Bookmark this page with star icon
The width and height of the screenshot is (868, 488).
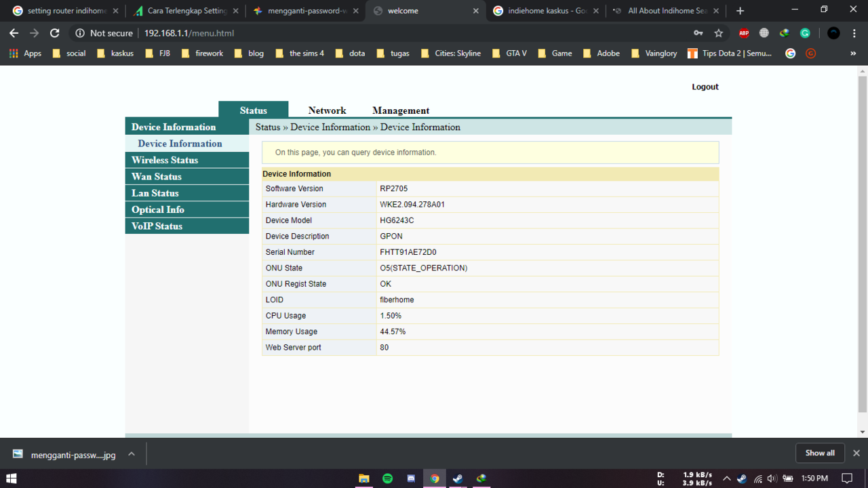[719, 33]
